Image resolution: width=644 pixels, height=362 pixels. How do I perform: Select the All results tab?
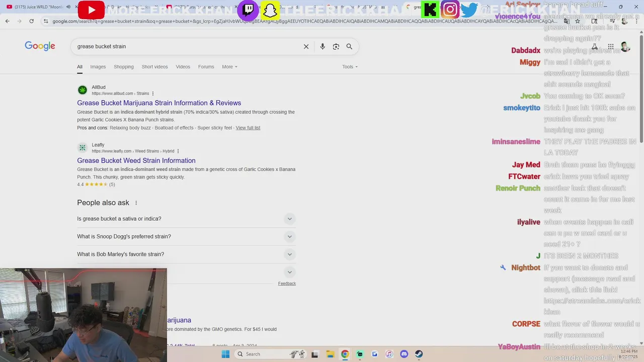pyautogui.click(x=79, y=67)
